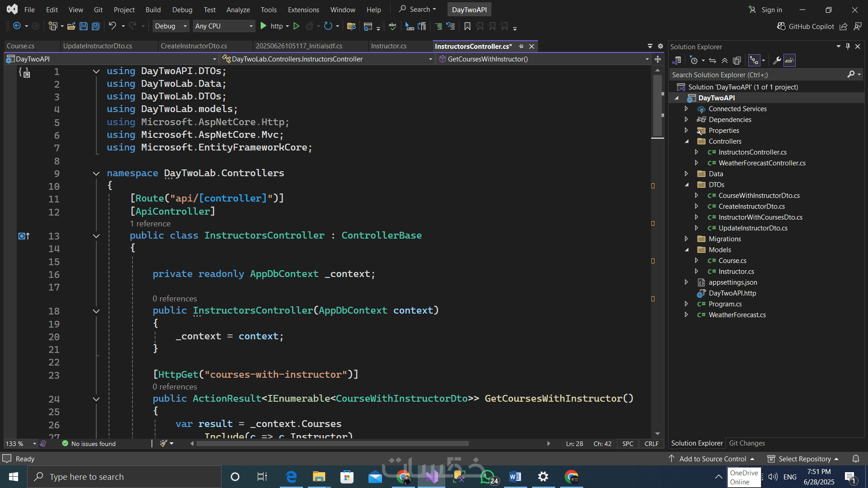The height and width of the screenshot is (488, 868).
Task: Click the Search Solution Explorer input field
Action: (x=757, y=75)
